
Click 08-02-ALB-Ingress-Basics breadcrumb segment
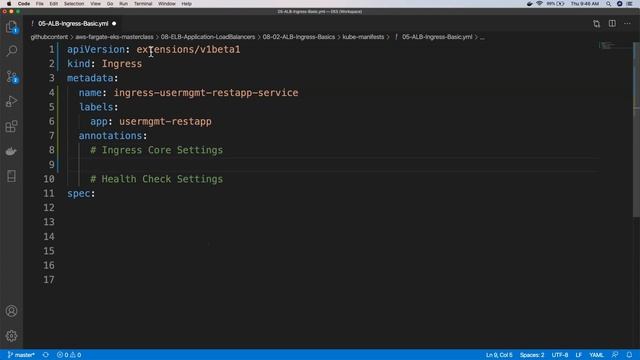tap(299, 37)
